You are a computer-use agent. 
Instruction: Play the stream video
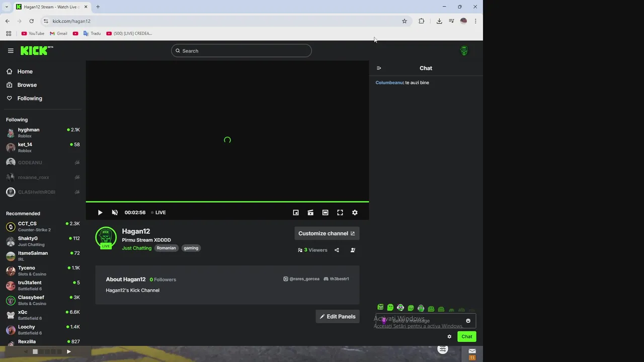click(x=100, y=213)
